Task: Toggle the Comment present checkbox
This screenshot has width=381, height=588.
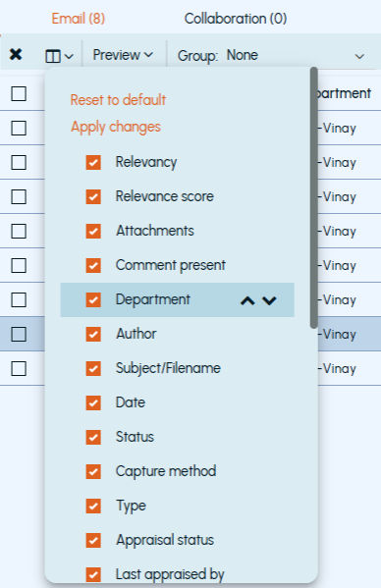Action: point(93,265)
